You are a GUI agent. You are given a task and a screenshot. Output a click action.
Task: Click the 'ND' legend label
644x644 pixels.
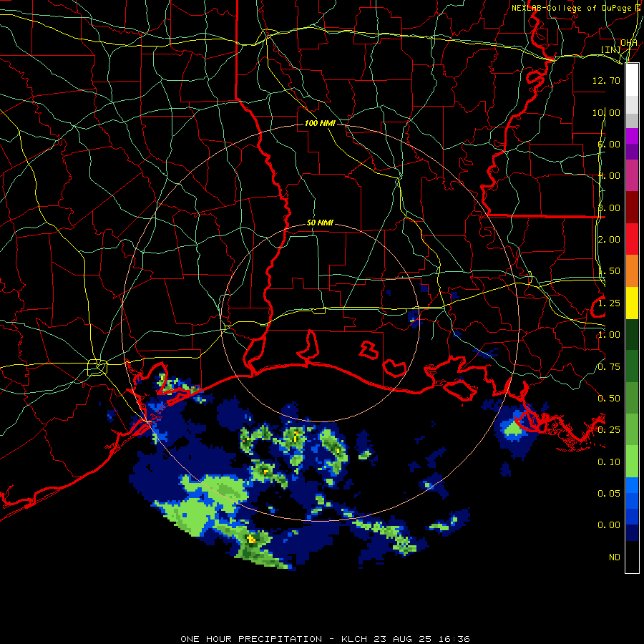tap(615, 557)
